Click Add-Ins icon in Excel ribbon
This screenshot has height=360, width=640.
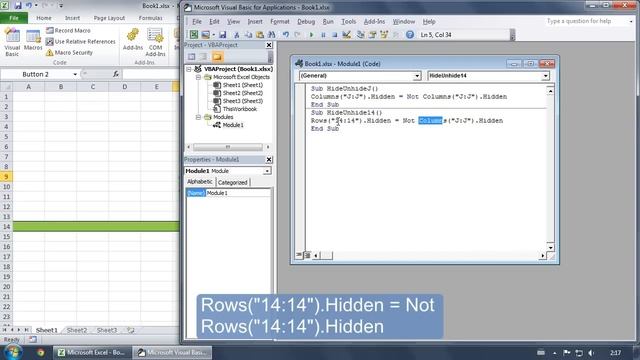click(x=133, y=40)
